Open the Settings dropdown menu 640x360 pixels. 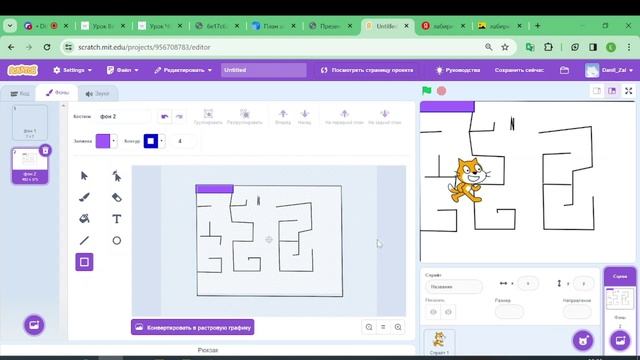72,70
